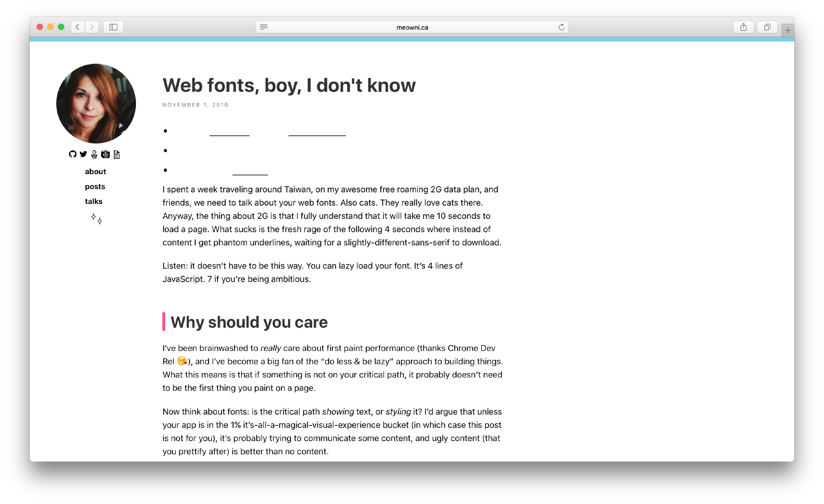Navigate to the about page

click(x=95, y=172)
